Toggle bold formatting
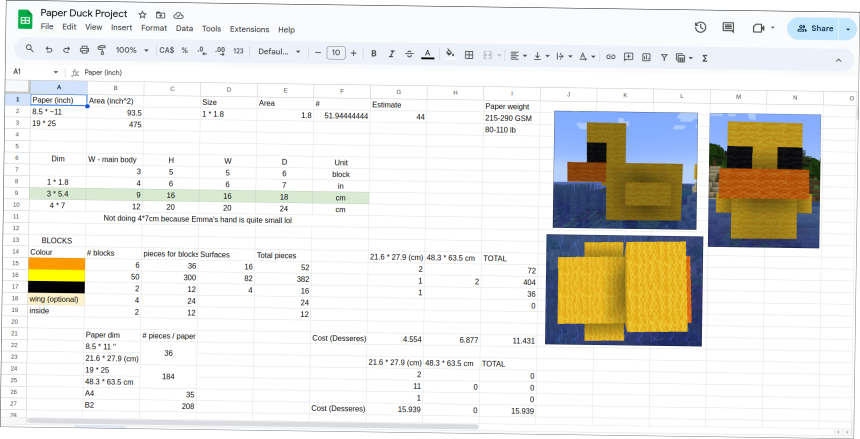Viewport: 860px width, 439px height. (x=373, y=53)
